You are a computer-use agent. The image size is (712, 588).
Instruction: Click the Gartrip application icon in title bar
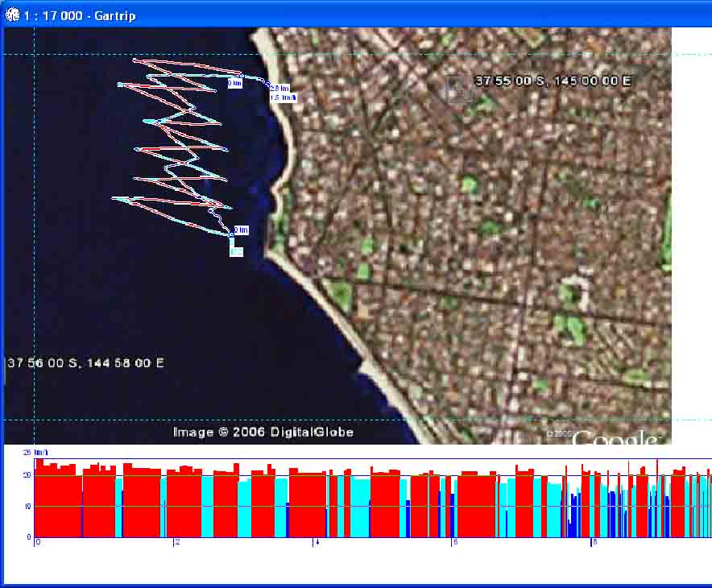(x=12, y=15)
